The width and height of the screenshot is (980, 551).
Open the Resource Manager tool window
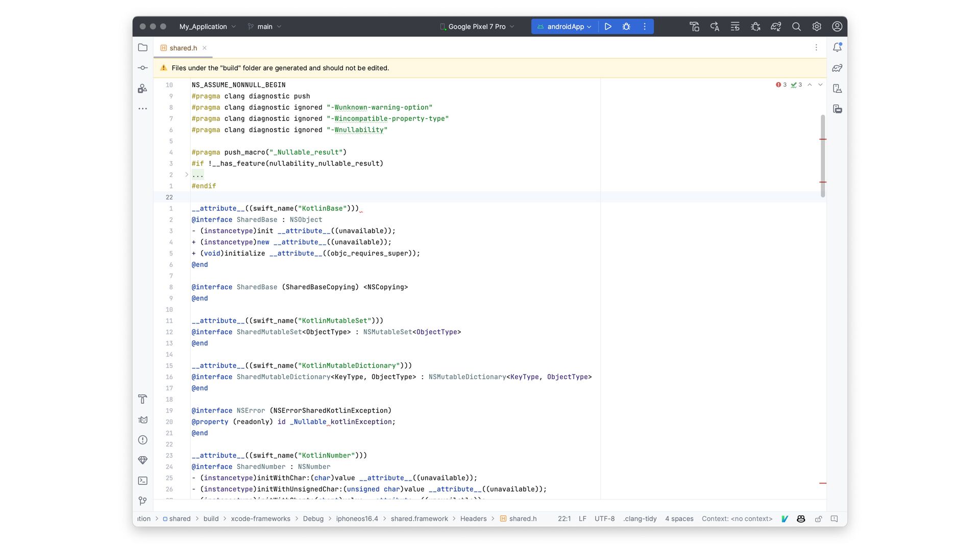tap(143, 88)
